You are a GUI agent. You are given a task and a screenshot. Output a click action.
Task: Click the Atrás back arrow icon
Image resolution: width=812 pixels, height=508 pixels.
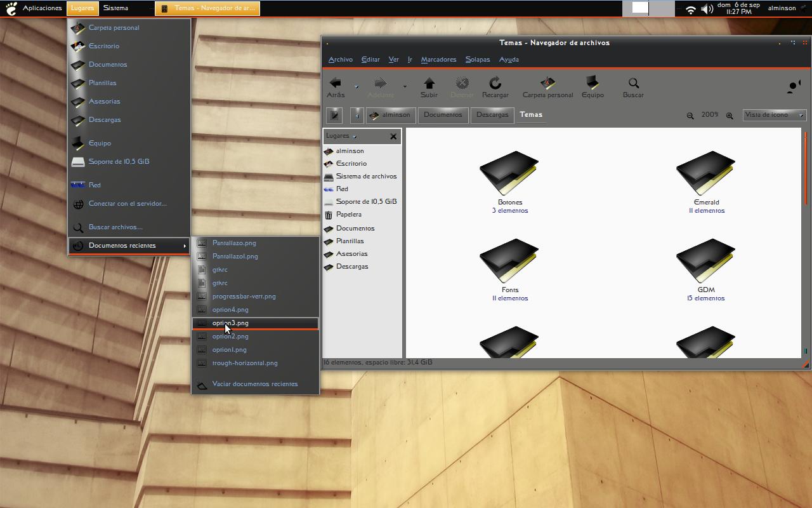tap(336, 83)
